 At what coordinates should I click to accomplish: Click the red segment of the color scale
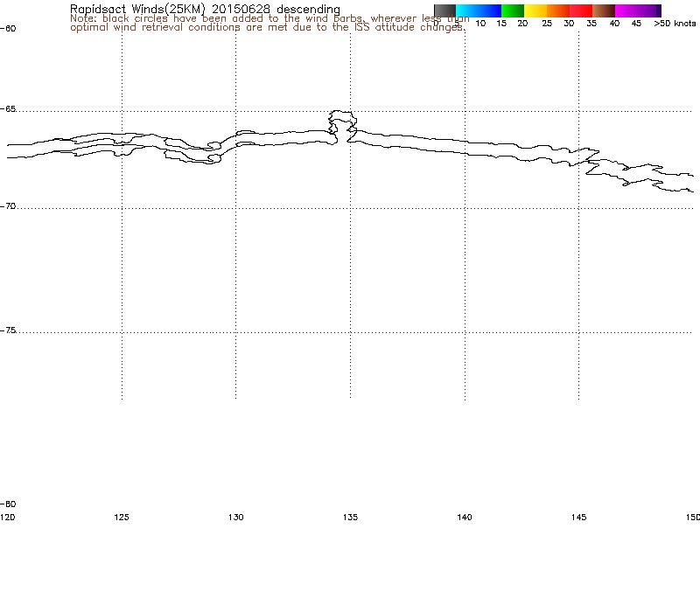pos(581,11)
